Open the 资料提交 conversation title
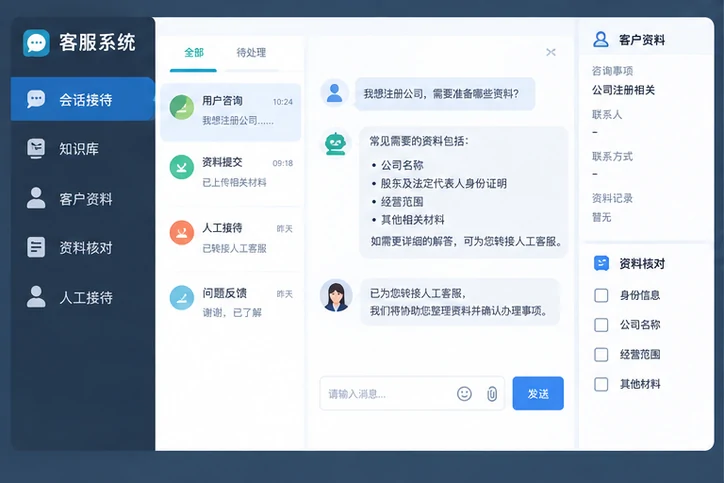 222,162
